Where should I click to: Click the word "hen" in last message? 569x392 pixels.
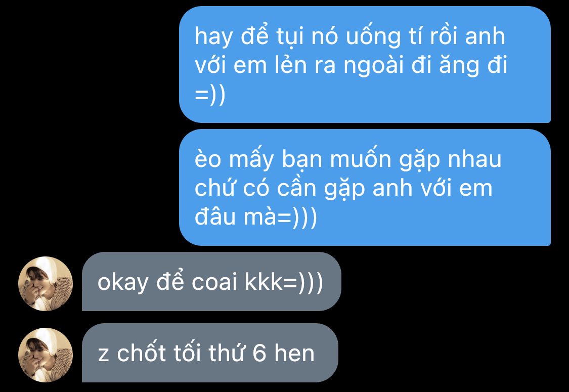(294, 353)
